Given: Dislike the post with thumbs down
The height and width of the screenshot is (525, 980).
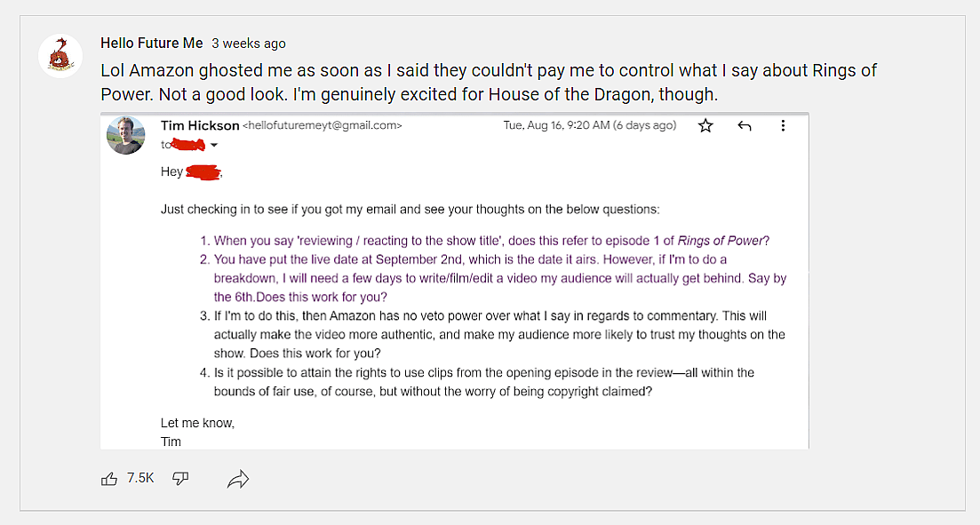Looking at the screenshot, I should point(180,479).
